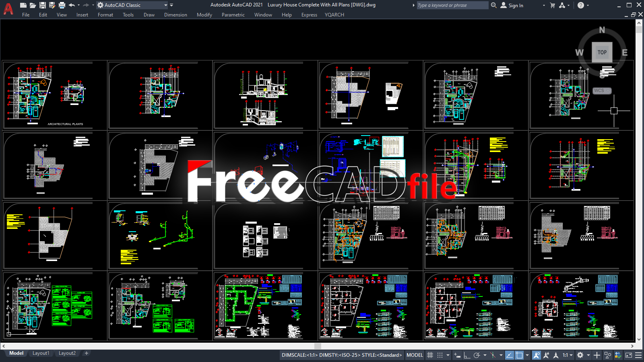The image size is (644, 362).
Task: Open the Dimension menu
Action: pos(175,15)
